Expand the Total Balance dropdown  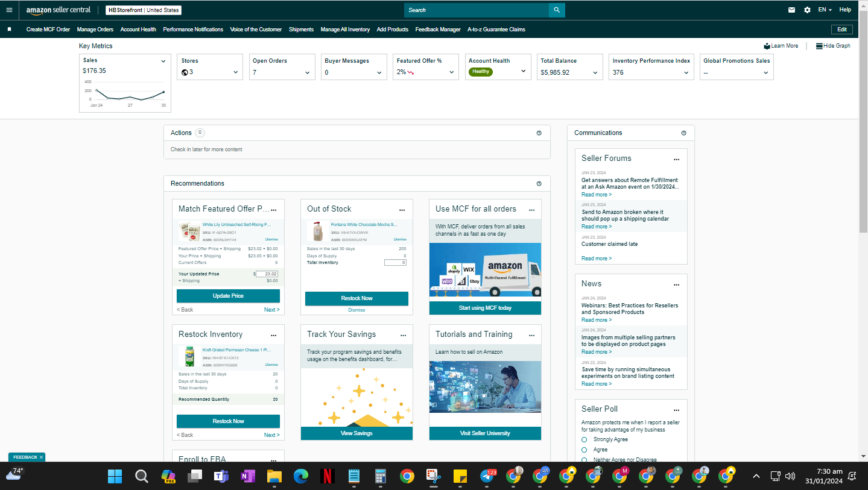595,73
